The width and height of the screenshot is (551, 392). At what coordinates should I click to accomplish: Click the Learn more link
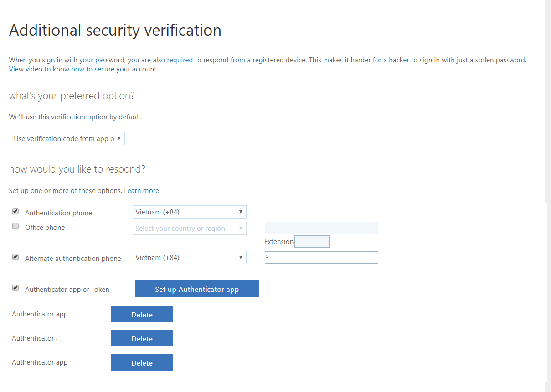(x=142, y=190)
